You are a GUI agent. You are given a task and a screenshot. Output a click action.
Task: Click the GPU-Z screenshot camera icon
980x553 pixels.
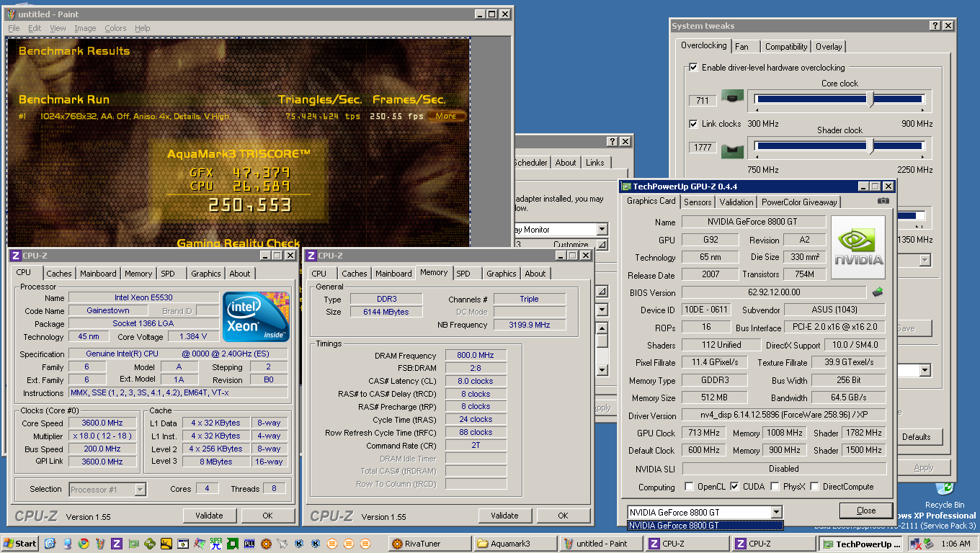click(x=883, y=202)
